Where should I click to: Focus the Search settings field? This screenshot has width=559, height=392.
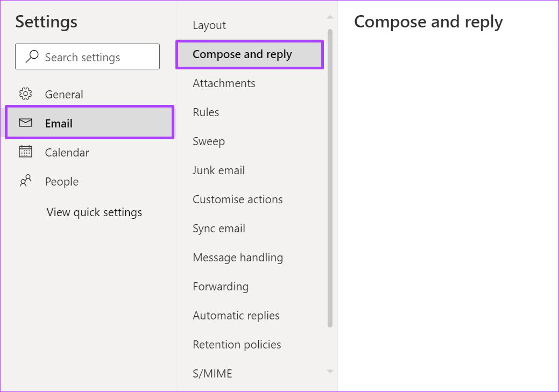87,56
